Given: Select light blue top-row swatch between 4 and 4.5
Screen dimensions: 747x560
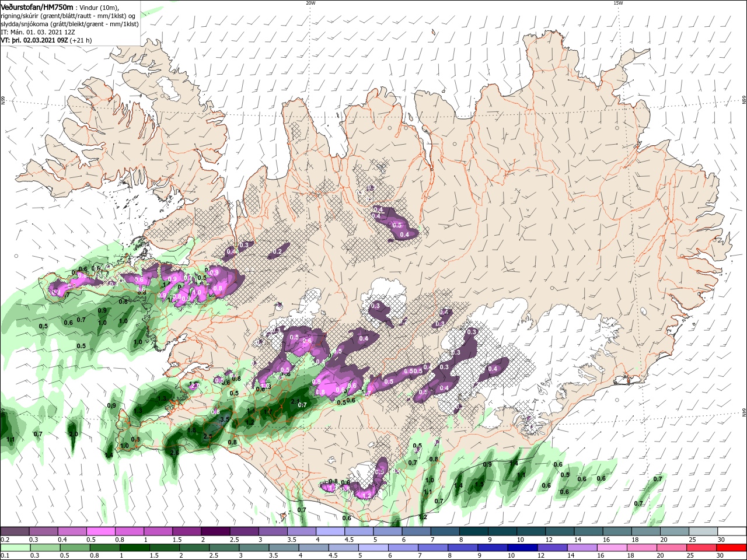Looking at the screenshot, I should tap(330, 531).
